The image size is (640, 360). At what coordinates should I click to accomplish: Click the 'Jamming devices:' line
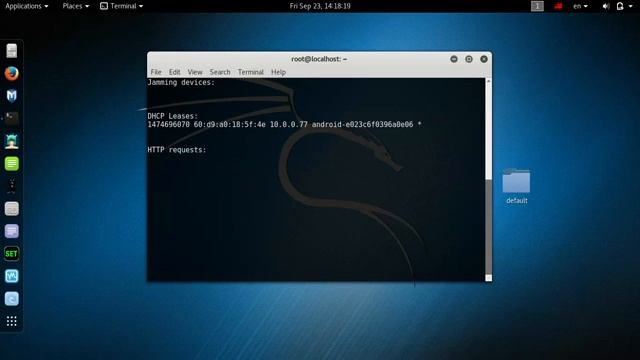(x=181, y=82)
